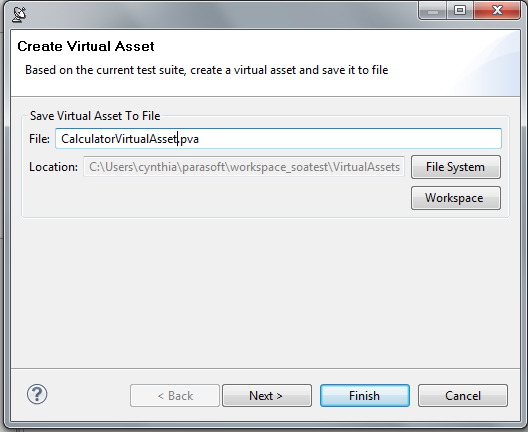The image size is (528, 432).
Task: Click the 'Create Virtual Asset' heading
Action: coord(86,46)
